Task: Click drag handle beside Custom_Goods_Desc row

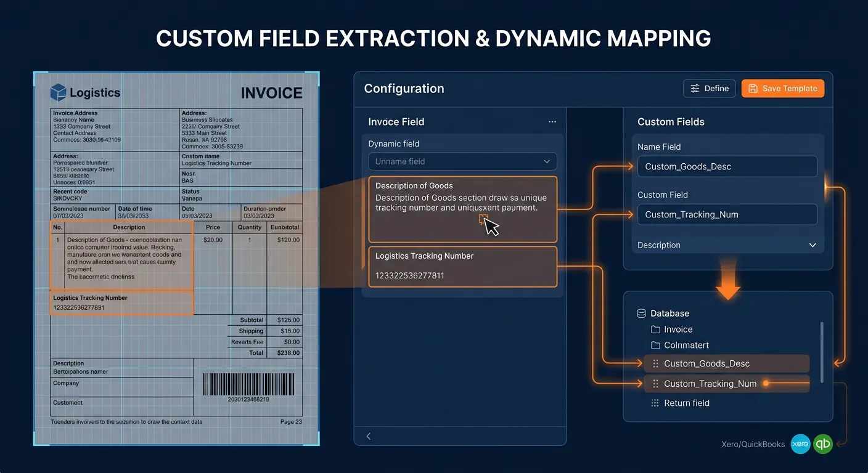Action: tap(655, 363)
